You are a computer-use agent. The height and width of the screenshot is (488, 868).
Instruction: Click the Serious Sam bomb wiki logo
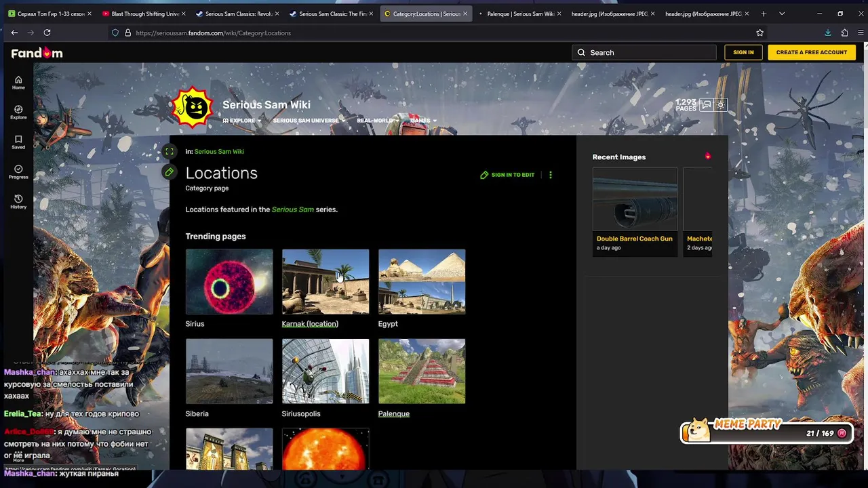[193, 106]
